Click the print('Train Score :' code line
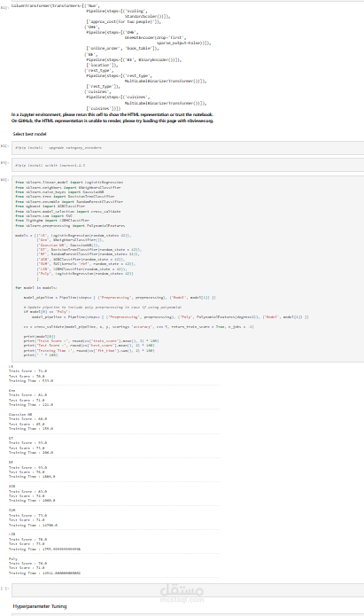This screenshot has width=364, height=616. pyautogui.click(x=91, y=340)
